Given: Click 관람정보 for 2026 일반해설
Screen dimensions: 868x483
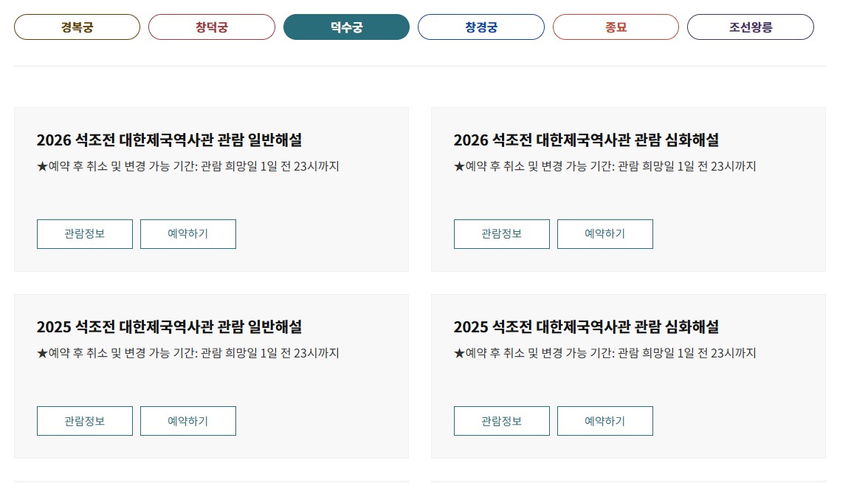Looking at the screenshot, I should (85, 234).
